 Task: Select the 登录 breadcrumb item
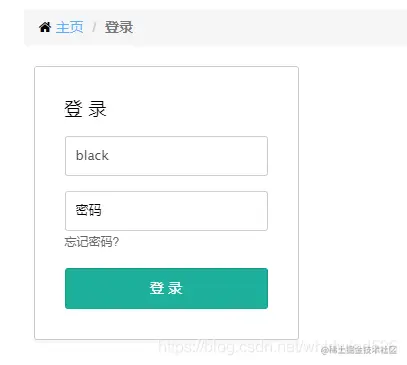coord(119,27)
